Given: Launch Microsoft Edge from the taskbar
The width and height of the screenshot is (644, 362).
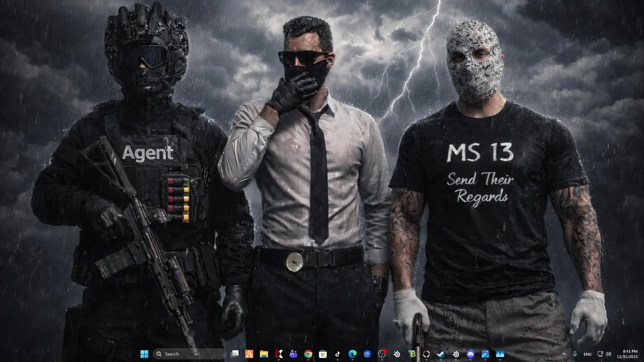Looking at the screenshot, I should click(352, 354).
